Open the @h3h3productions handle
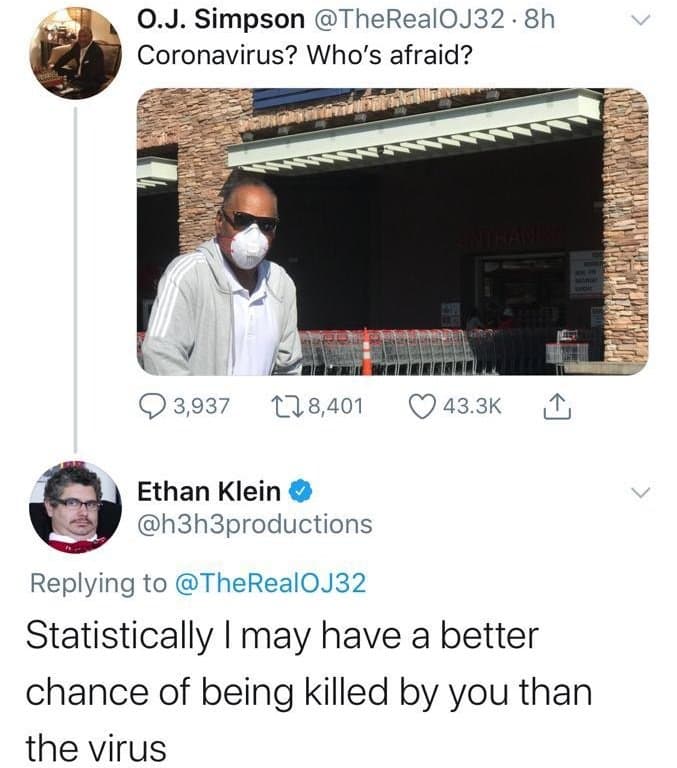Image resolution: width=677 pixels, height=768 pixels. [x=254, y=523]
